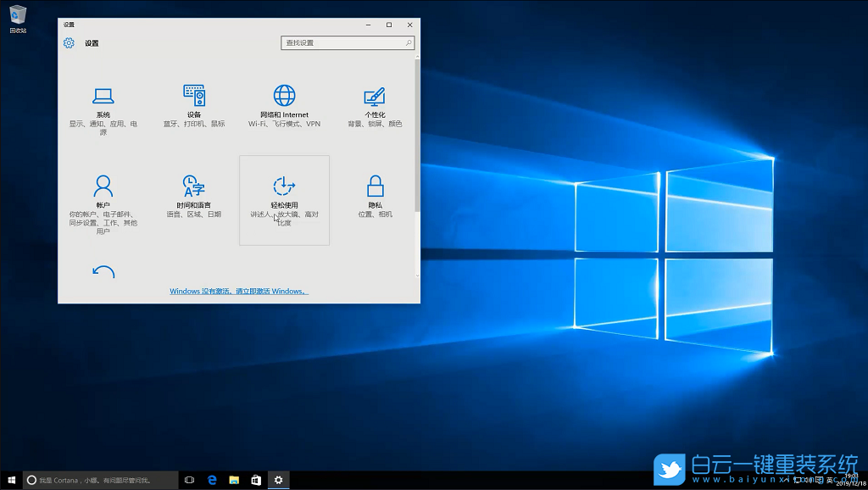Click inside the 查找设置 search field
The image size is (868, 490).
coord(339,42)
